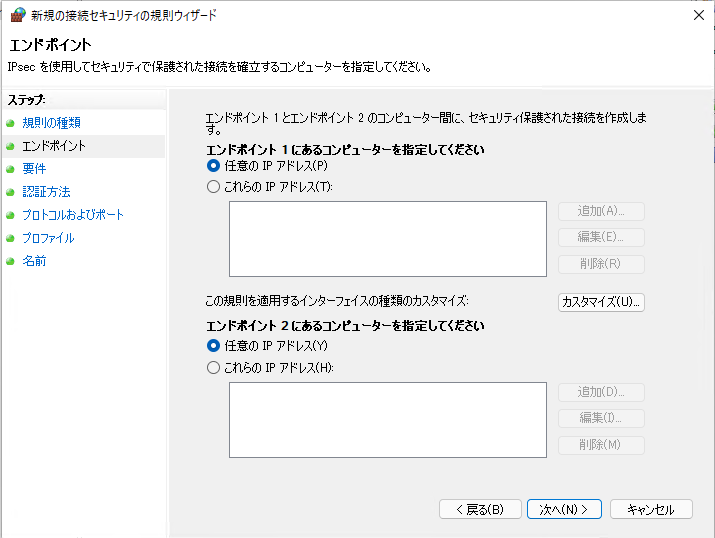Select これらの IP アドレス(H) radio button
This screenshot has width=715, height=538.
(213, 367)
